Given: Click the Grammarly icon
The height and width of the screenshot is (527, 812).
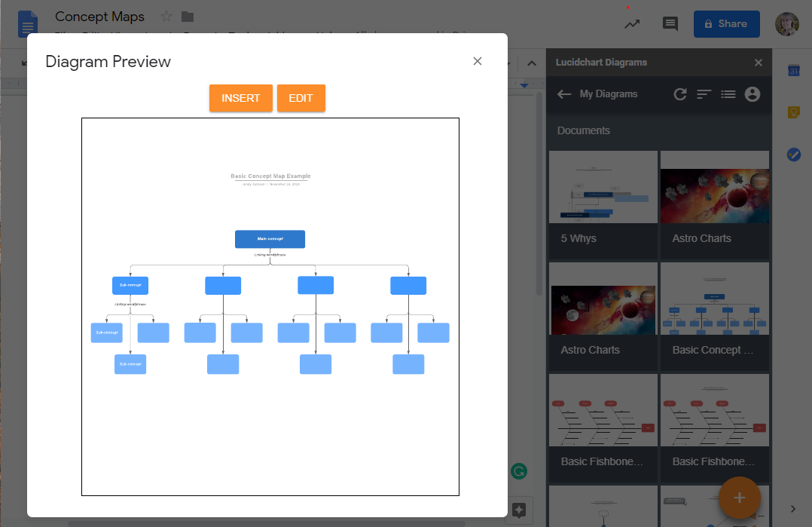Looking at the screenshot, I should [x=518, y=471].
